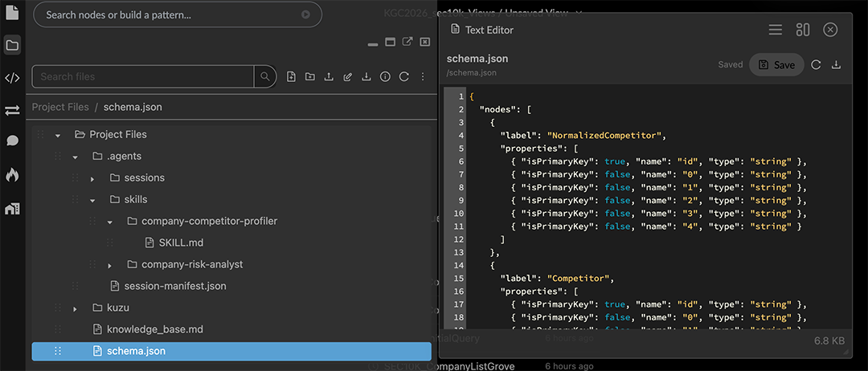The width and height of the screenshot is (868, 371).
Task: Click the rename pencil icon in file toolbar
Action: pos(348,77)
